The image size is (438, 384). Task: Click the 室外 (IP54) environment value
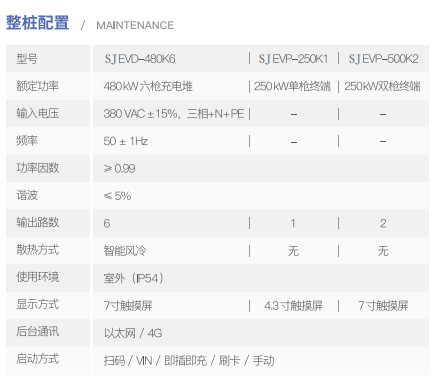[133, 278]
